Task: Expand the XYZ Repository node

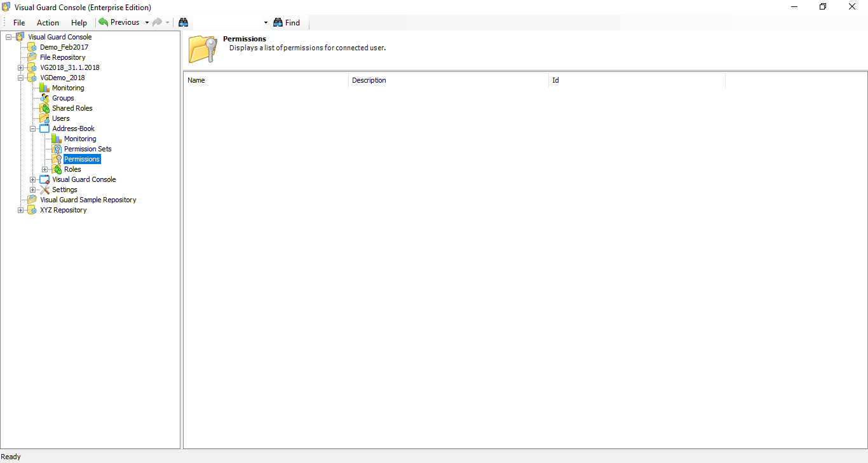Action: [x=20, y=210]
